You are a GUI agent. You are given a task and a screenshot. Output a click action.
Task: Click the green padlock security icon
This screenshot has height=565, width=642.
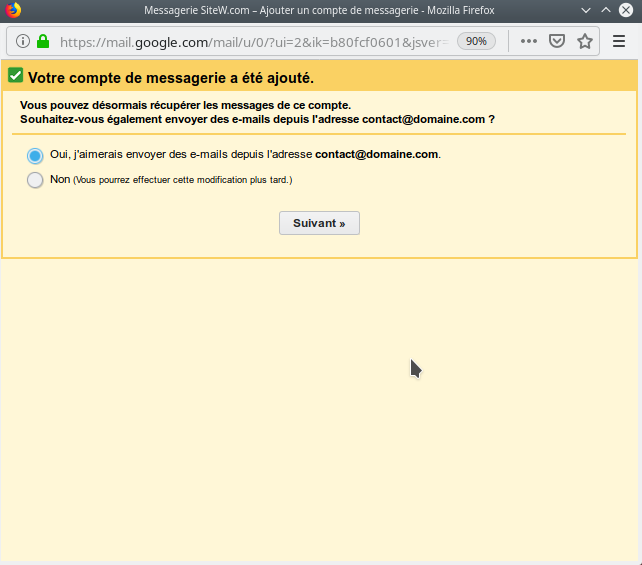(43, 42)
